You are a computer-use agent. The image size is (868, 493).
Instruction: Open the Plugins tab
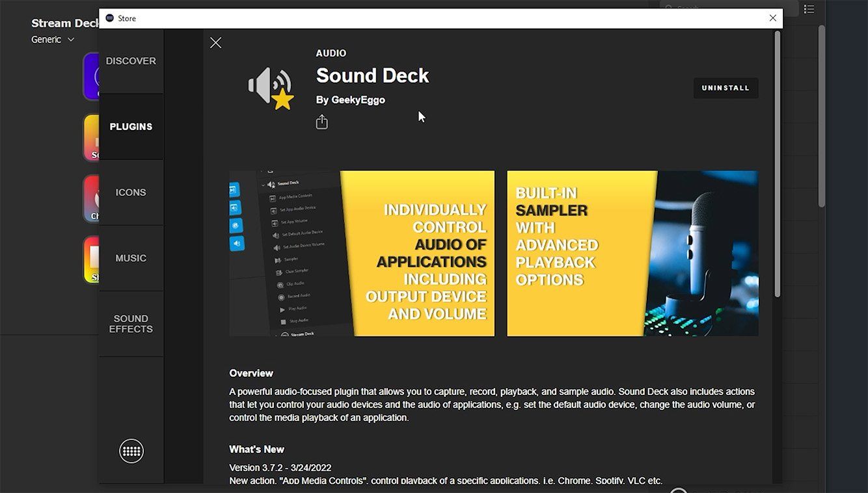131,127
